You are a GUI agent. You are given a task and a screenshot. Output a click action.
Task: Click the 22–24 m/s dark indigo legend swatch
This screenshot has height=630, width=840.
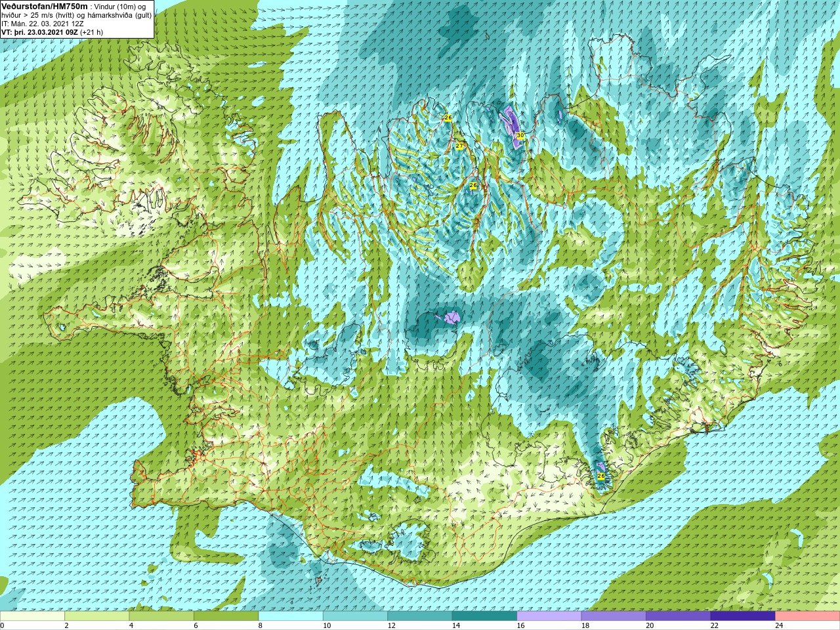(743, 616)
